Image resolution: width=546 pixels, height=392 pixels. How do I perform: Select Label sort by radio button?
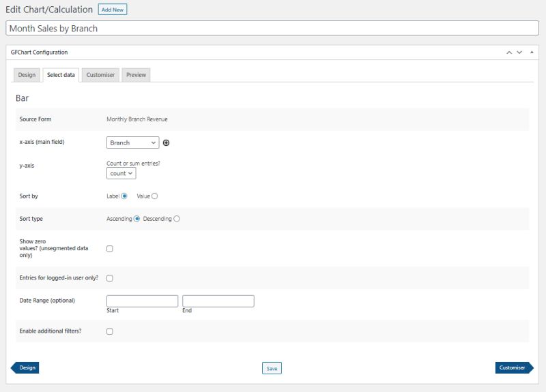pyautogui.click(x=124, y=196)
